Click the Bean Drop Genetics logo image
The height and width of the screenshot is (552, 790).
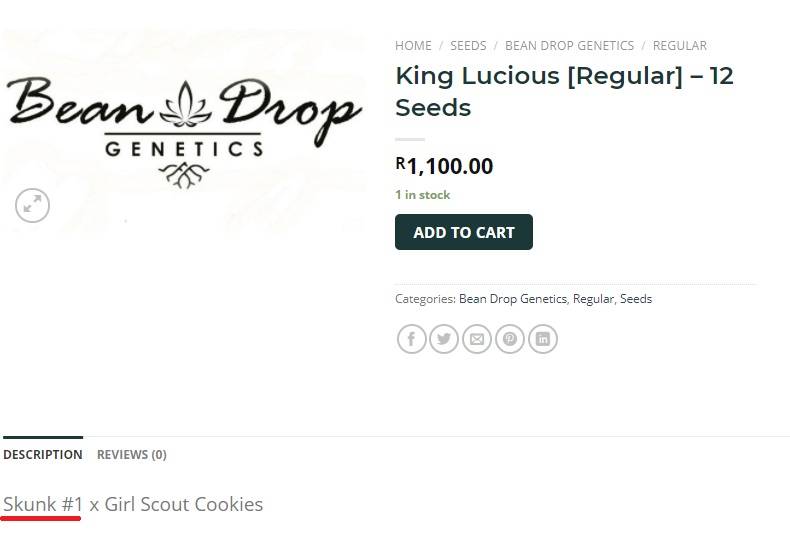click(184, 132)
